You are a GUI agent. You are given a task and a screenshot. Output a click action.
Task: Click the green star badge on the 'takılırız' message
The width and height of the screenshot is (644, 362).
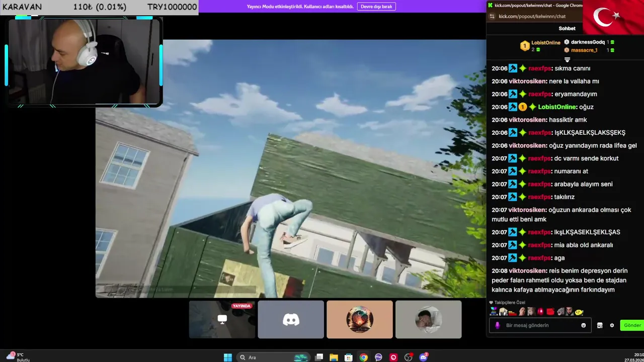click(x=523, y=197)
